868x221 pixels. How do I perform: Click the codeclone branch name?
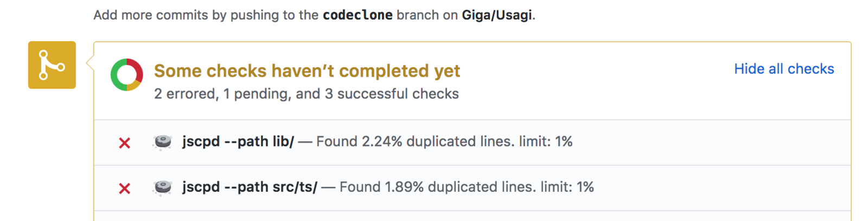(358, 15)
